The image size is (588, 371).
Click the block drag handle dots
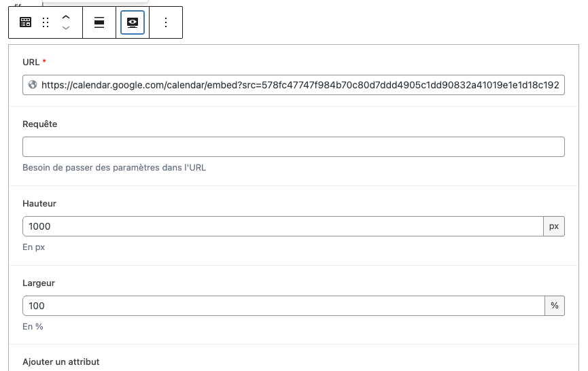pos(46,22)
